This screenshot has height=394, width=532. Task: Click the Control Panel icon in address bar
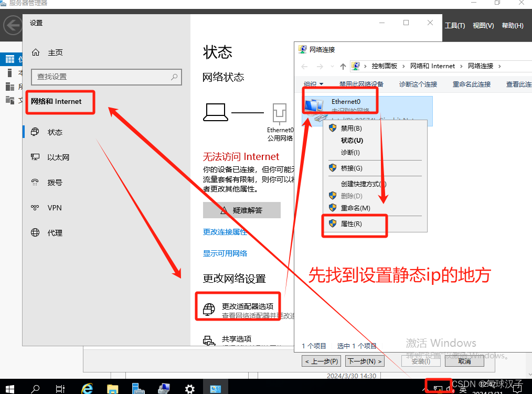coord(356,66)
